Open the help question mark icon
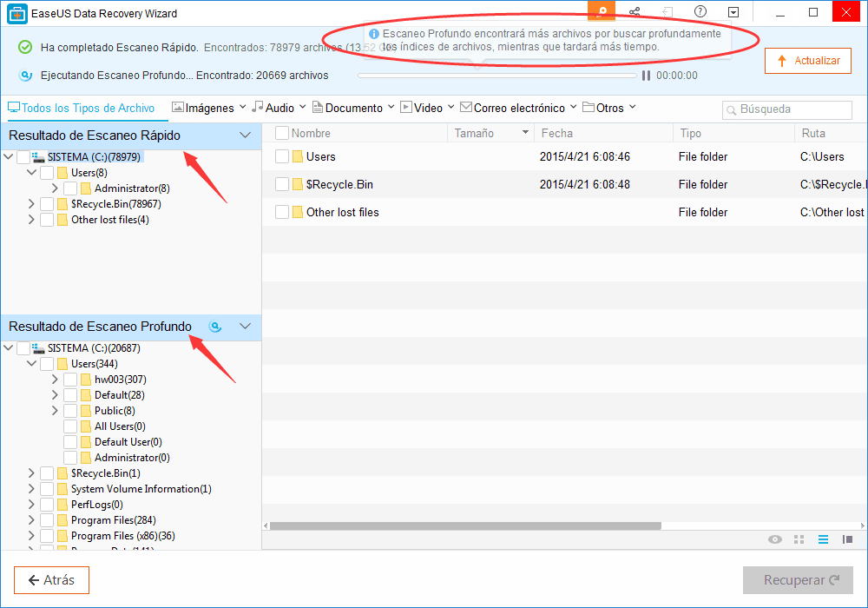The width and height of the screenshot is (868, 608). pyautogui.click(x=700, y=12)
